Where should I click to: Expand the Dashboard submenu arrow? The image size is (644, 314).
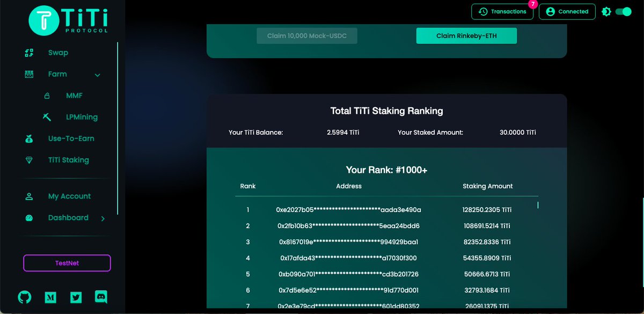pyautogui.click(x=103, y=218)
